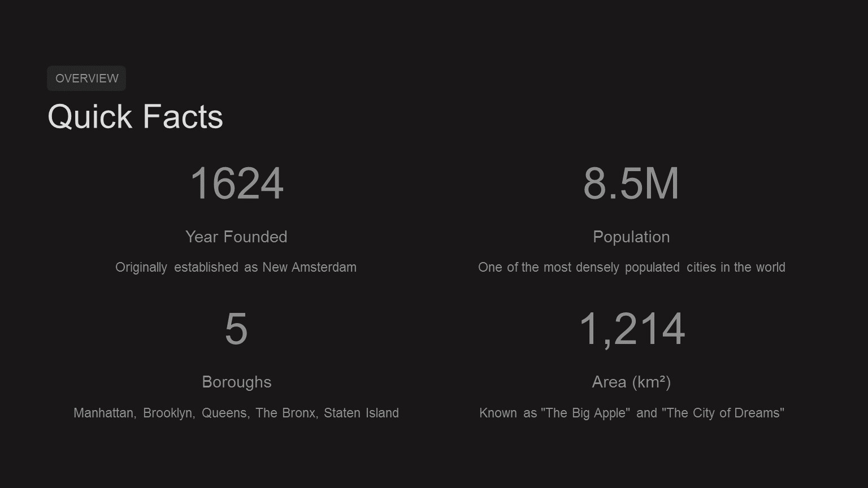Click the 1624 statistic number
Screen dimensions: 868x488
click(236, 184)
